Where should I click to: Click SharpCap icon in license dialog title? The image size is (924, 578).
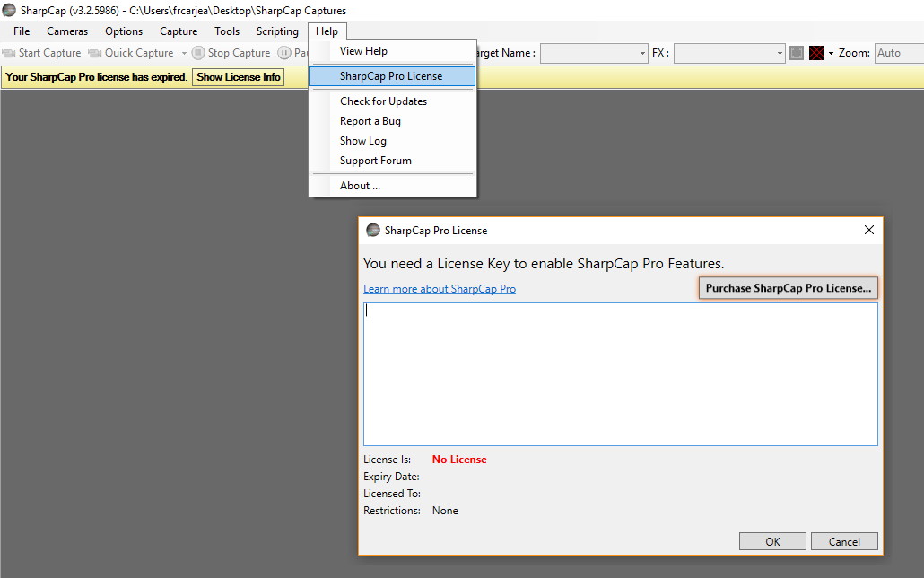pyautogui.click(x=373, y=230)
